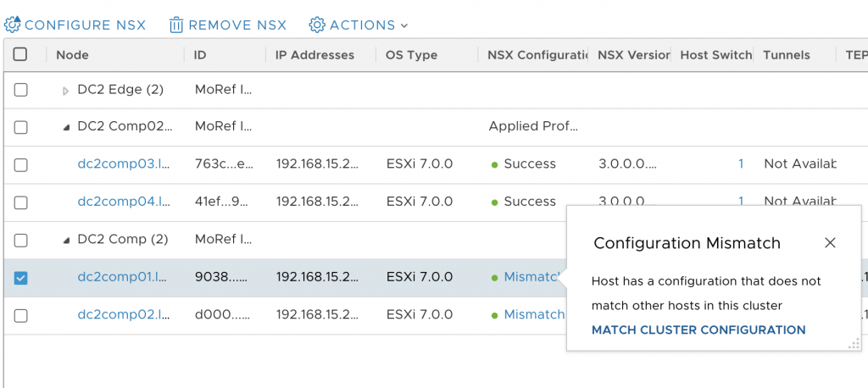868x388 pixels.
Task: Click the Actions gear icon
Action: (x=317, y=25)
